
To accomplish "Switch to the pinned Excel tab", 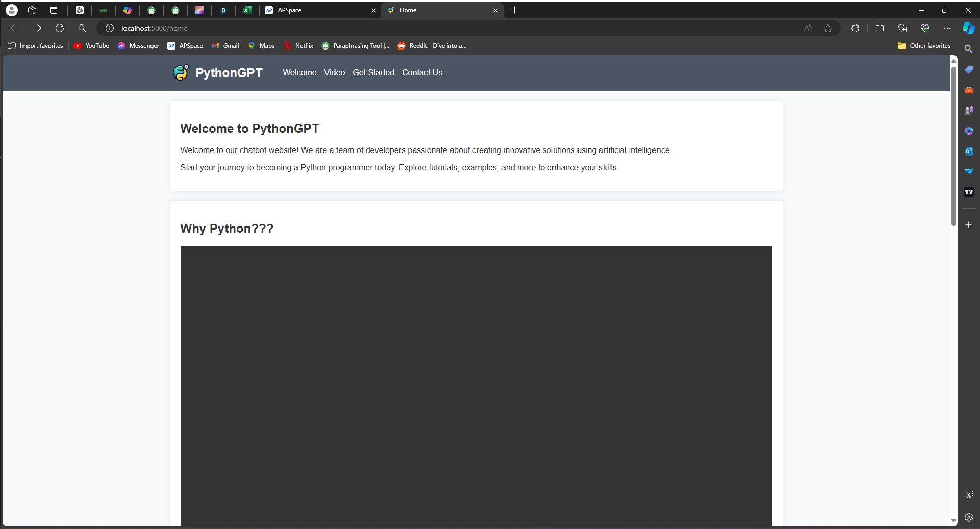I will 247,10.
